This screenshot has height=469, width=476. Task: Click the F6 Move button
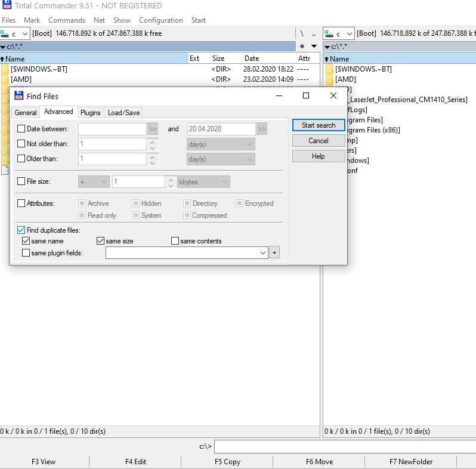[x=319, y=462]
